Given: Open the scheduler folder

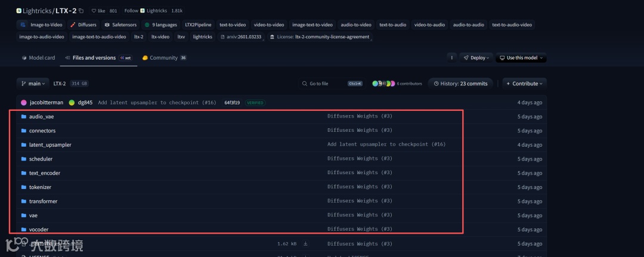Looking at the screenshot, I should click(41, 159).
